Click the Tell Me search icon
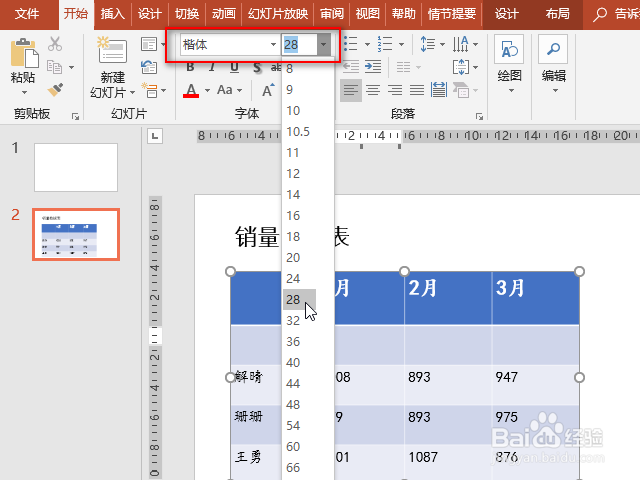The image size is (640, 480). click(x=599, y=15)
